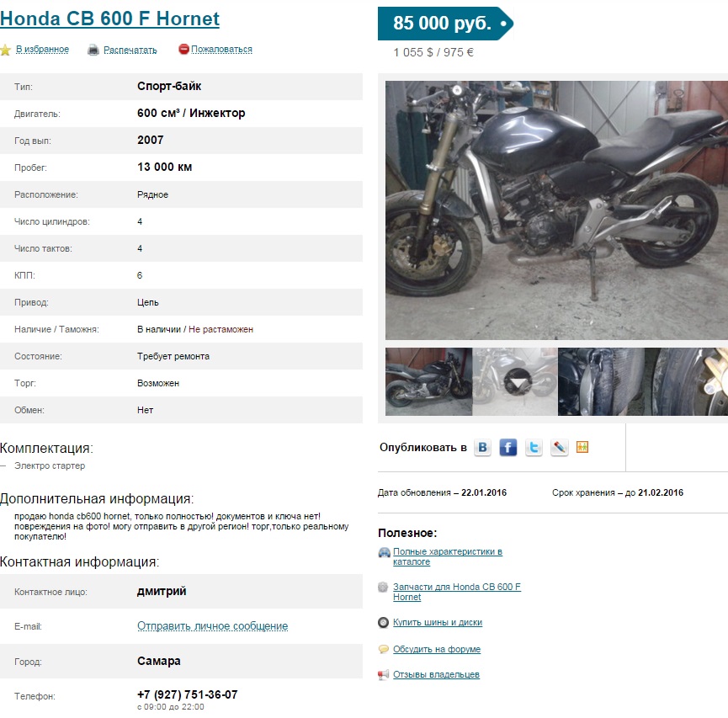Share on Odnoklassniki orange icon
This screenshot has height=718, width=728.
tap(582, 447)
